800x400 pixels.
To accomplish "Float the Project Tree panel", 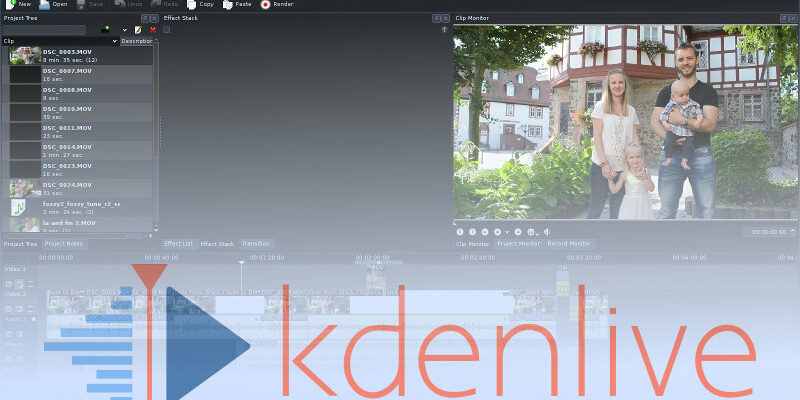I will pyautogui.click(x=145, y=18).
